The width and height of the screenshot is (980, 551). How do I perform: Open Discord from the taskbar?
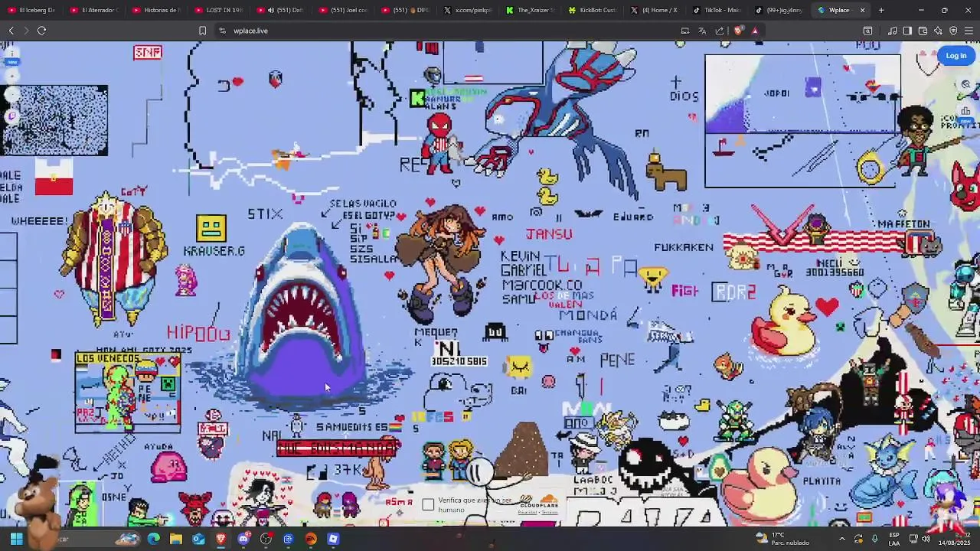(243, 539)
